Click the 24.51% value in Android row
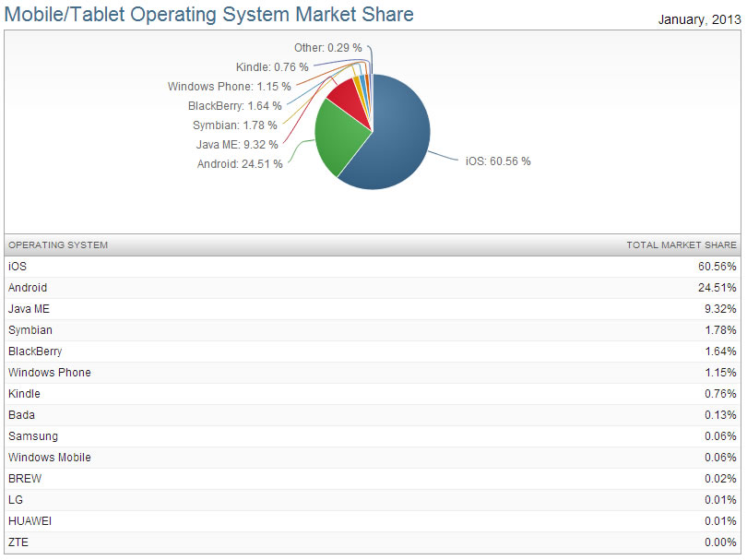 tap(717, 288)
